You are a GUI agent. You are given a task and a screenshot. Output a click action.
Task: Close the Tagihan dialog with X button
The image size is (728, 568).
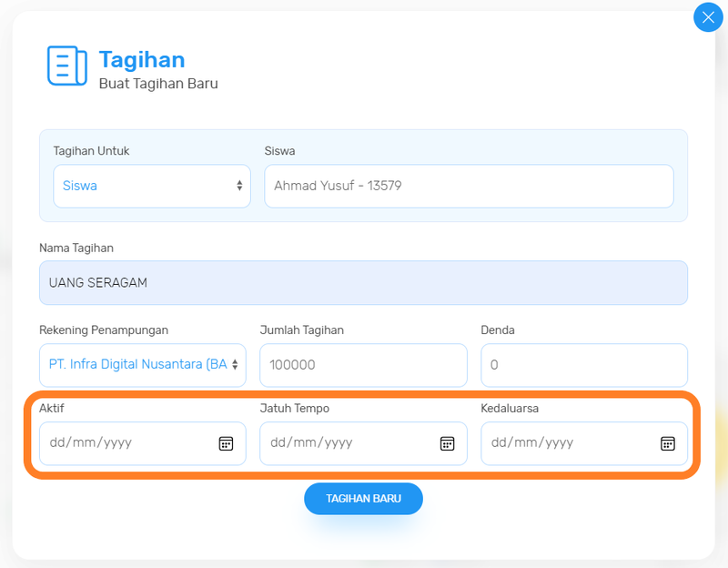708,17
